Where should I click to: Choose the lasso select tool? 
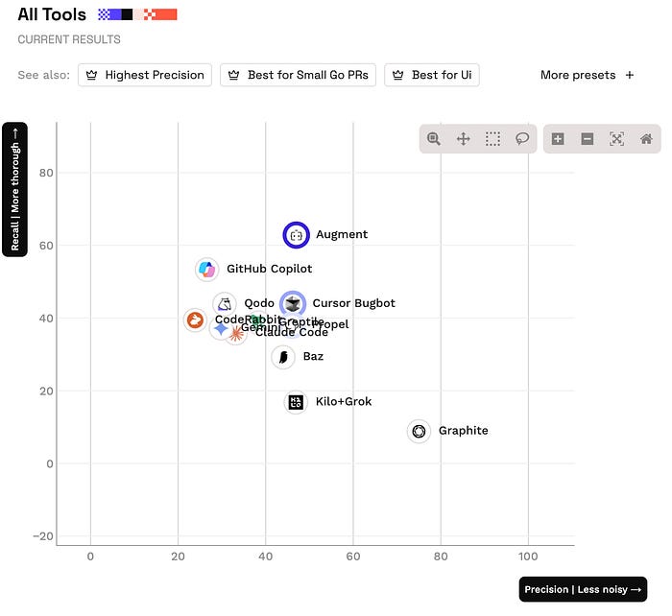(x=522, y=139)
